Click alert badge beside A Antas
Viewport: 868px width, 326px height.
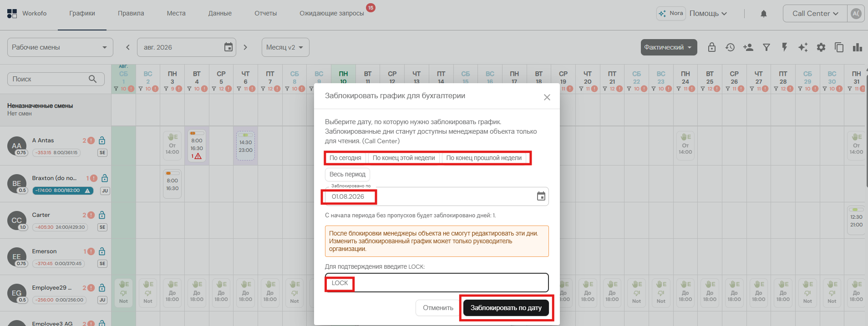click(x=91, y=140)
